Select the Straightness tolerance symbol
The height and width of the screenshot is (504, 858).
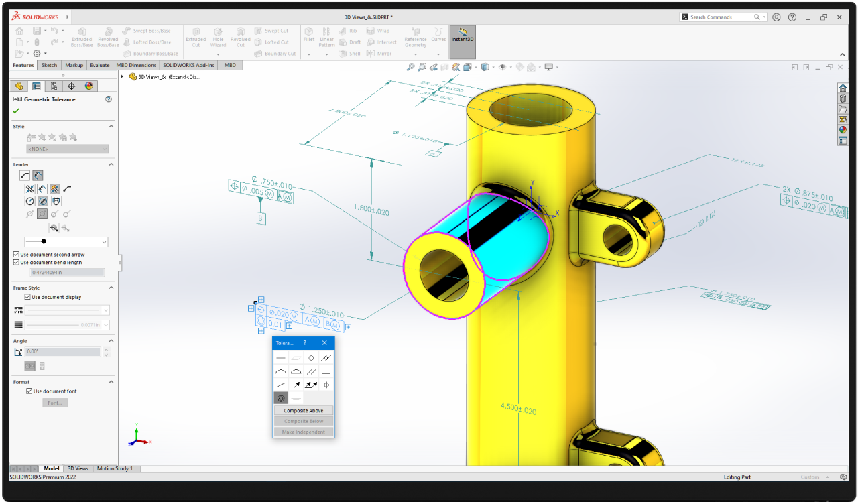coord(281,358)
